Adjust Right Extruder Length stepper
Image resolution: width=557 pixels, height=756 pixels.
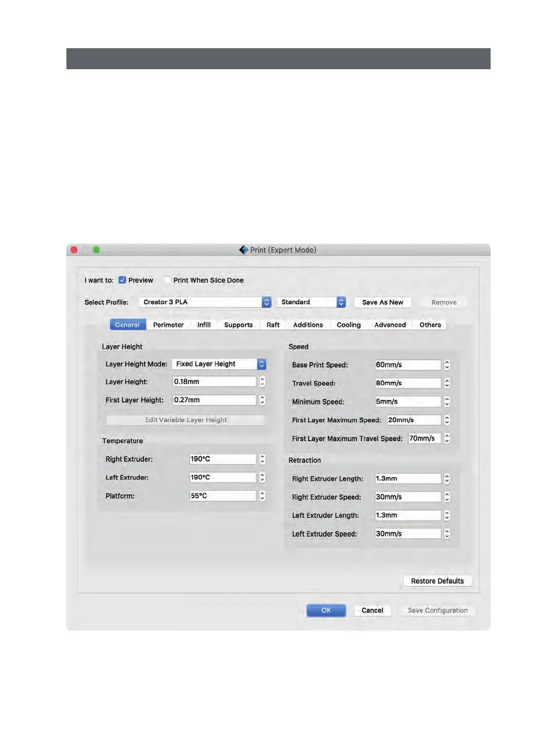tap(447, 479)
